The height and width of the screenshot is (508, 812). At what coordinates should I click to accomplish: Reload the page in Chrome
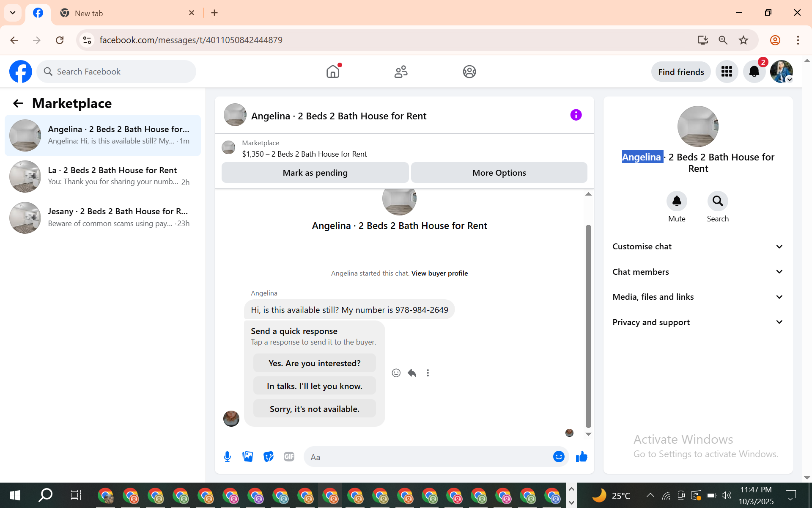(x=60, y=40)
